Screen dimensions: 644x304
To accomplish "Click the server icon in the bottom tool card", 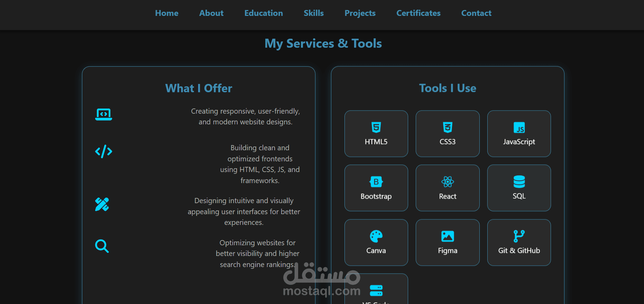I will 376,291.
